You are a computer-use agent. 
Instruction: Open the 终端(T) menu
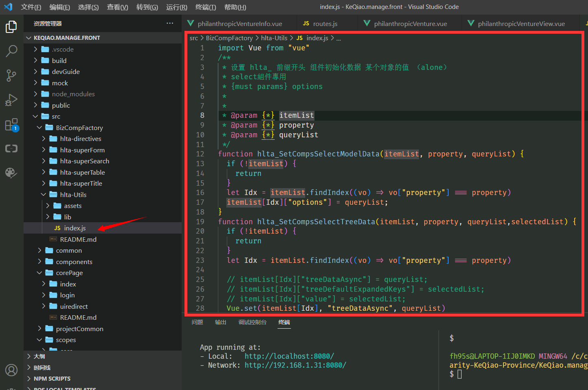(x=206, y=7)
